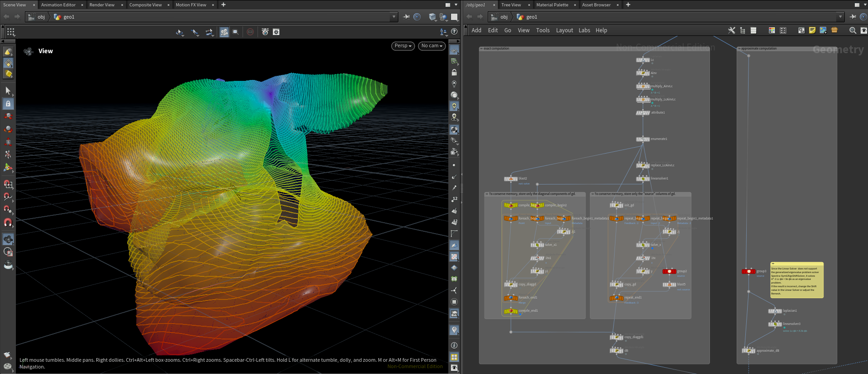Add a new pane tab beside Motion FX View
868x374 pixels.
(x=223, y=5)
